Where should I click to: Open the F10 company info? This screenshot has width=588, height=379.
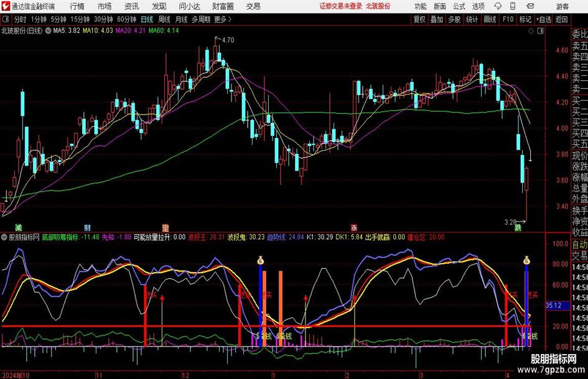pyautogui.click(x=508, y=19)
